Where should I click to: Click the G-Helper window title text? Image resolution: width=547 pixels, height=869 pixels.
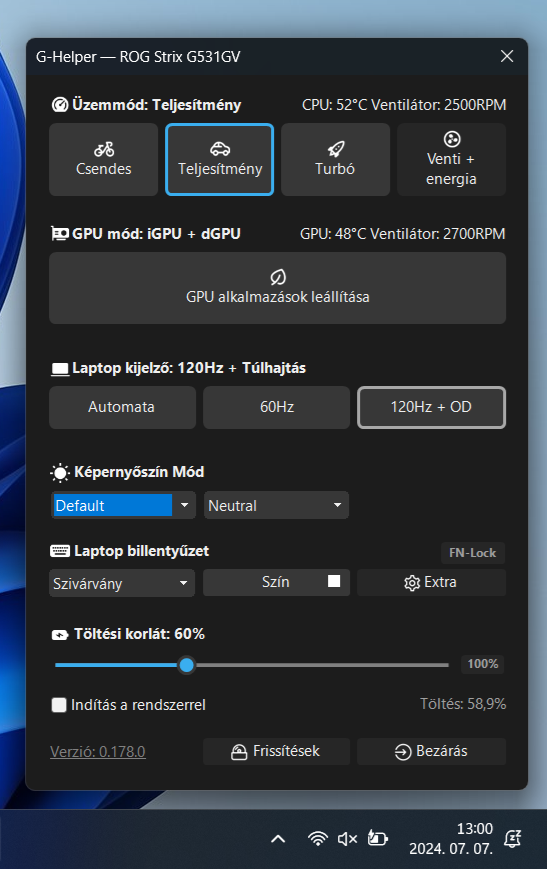(138, 57)
